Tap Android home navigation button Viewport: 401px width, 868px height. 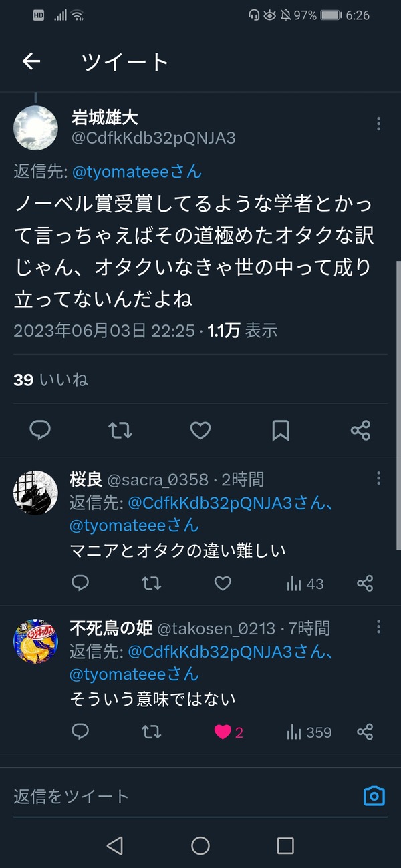[200, 846]
